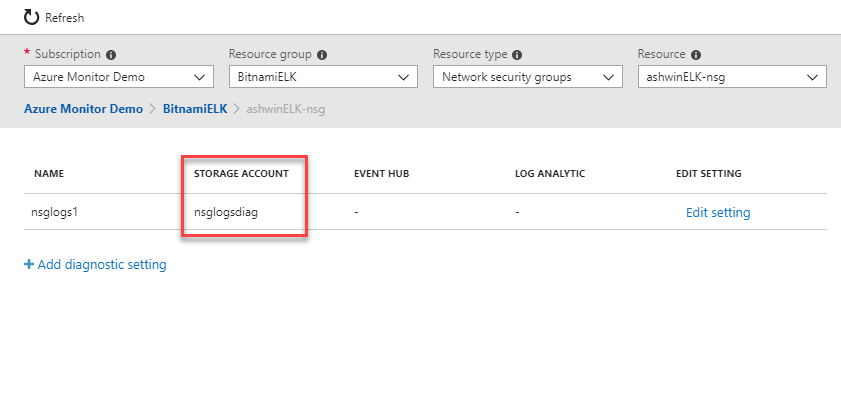Screen dimensions: 841x418
Task: Click the info icon beside Resource group
Action: click(x=322, y=55)
